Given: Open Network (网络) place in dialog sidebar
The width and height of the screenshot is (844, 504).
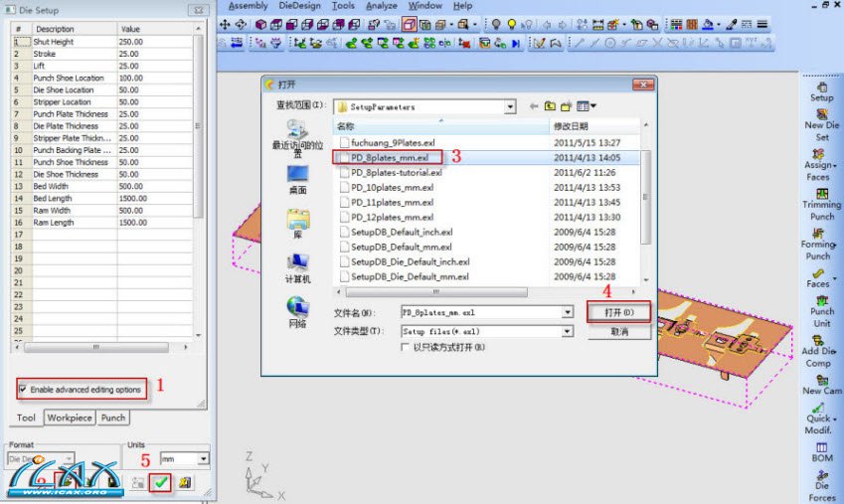Looking at the screenshot, I should pyautogui.click(x=297, y=312).
